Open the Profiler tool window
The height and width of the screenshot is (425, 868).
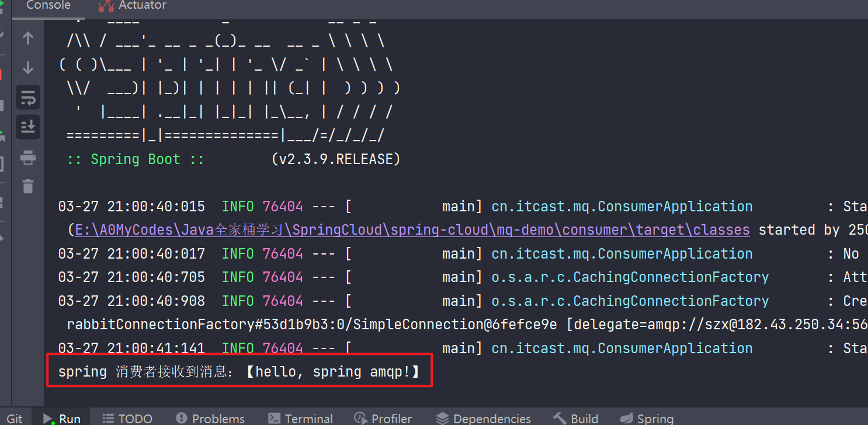[x=383, y=419]
